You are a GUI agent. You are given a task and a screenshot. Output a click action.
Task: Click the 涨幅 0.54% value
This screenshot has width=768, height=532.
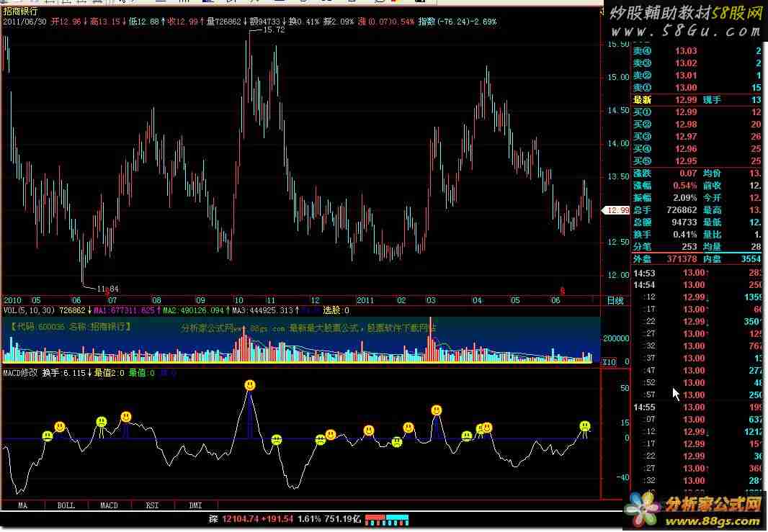(x=684, y=186)
